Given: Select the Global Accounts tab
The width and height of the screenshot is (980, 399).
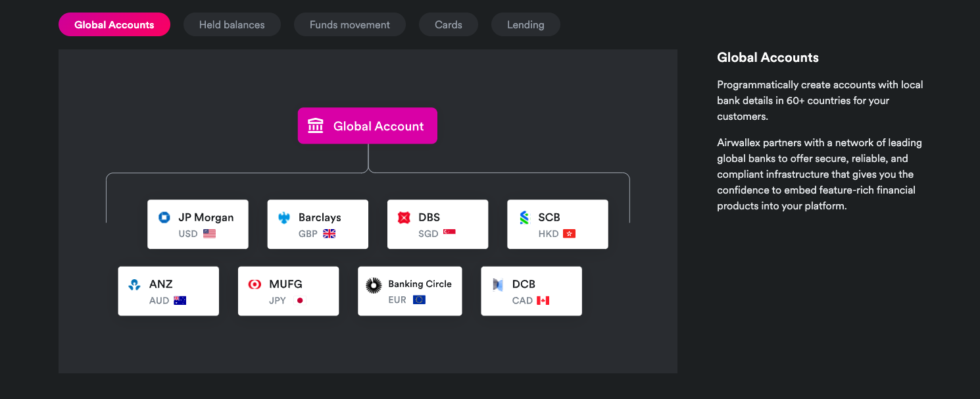Looking at the screenshot, I should (x=114, y=25).
